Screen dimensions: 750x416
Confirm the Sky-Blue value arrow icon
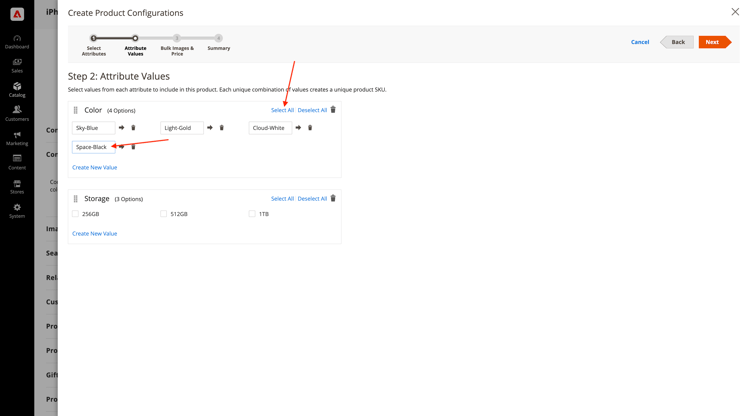121,128
